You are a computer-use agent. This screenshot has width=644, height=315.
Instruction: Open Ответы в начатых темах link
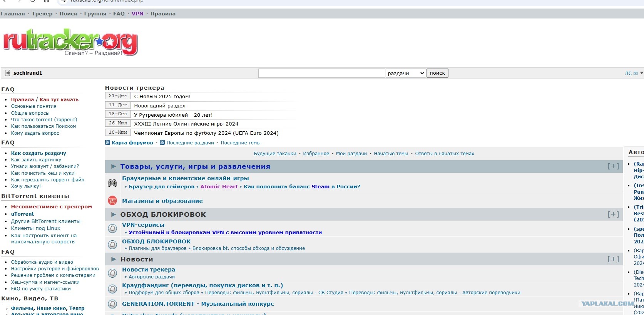point(445,153)
